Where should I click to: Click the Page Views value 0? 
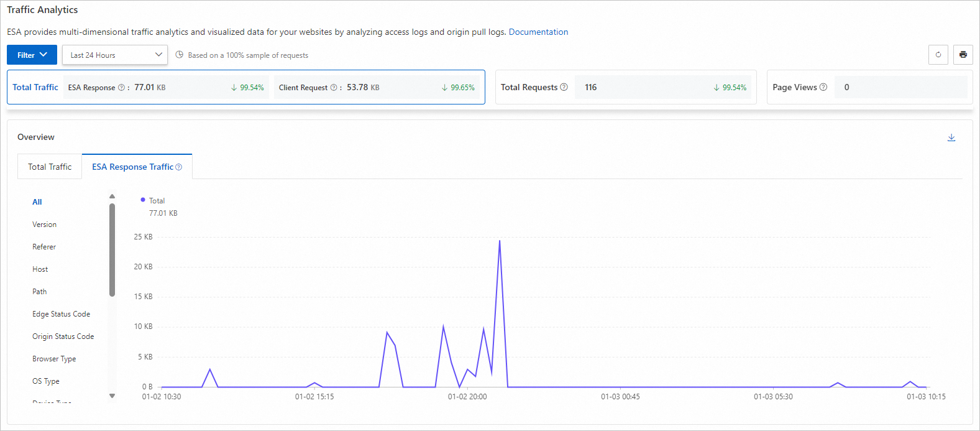click(846, 87)
